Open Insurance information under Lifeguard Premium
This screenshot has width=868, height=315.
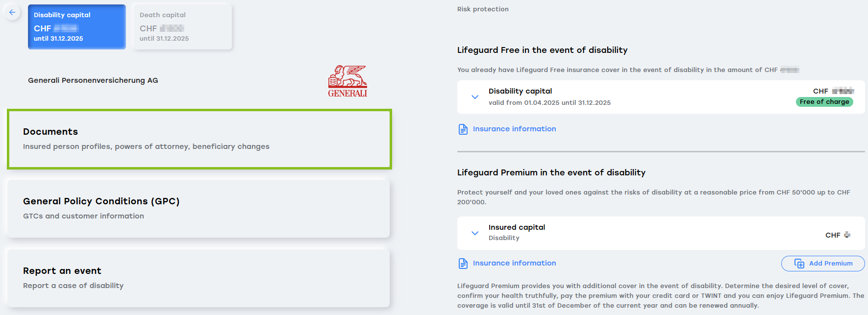[x=514, y=263]
